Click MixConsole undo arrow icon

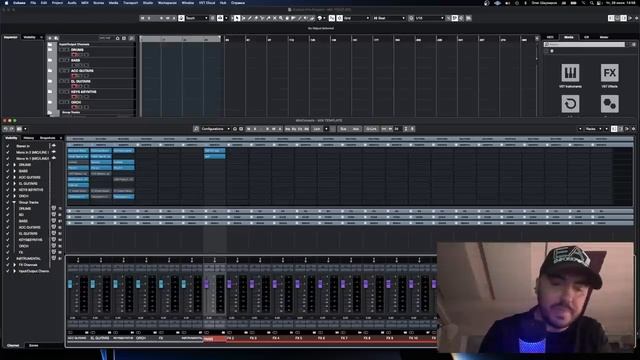pyautogui.click(x=6, y=129)
